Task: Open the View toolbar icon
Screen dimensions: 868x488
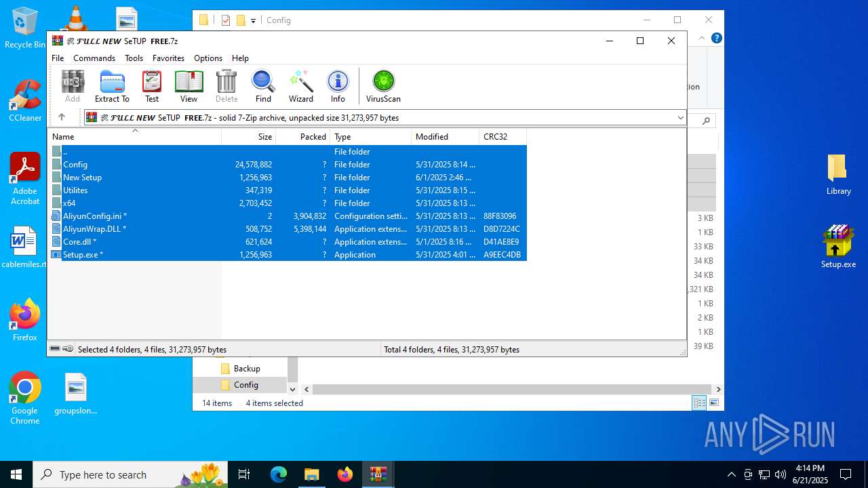Action: click(189, 86)
